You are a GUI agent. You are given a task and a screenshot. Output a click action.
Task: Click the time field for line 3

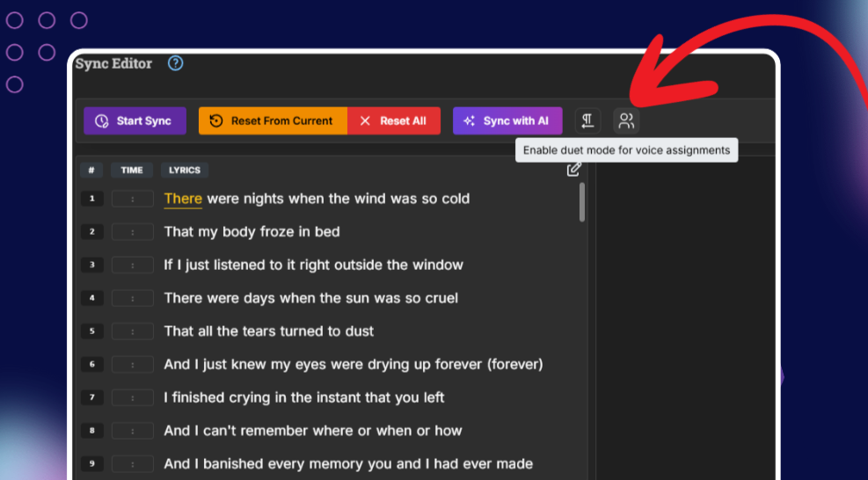pos(133,265)
